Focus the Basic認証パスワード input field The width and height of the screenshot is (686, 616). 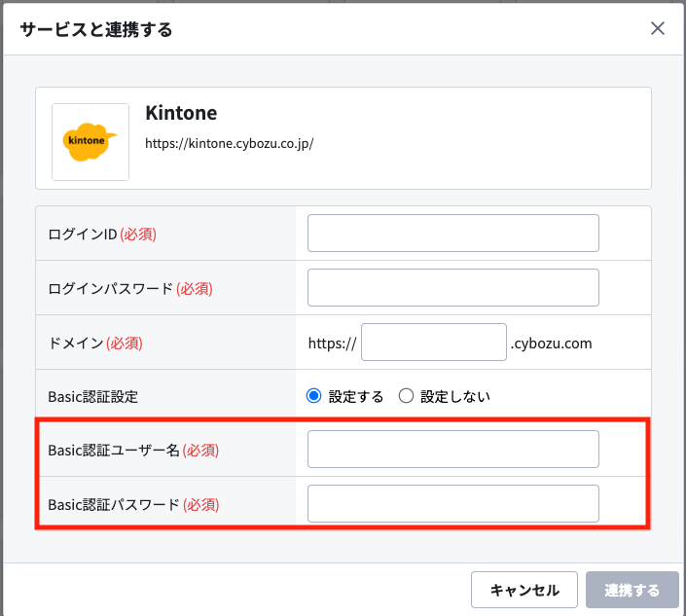tap(452, 503)
